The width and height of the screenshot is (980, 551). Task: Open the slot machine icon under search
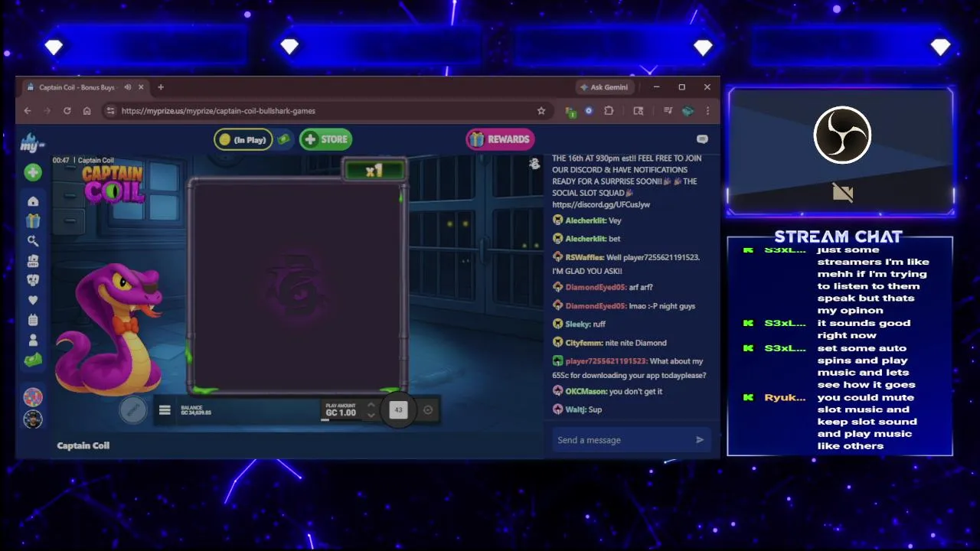33,261
